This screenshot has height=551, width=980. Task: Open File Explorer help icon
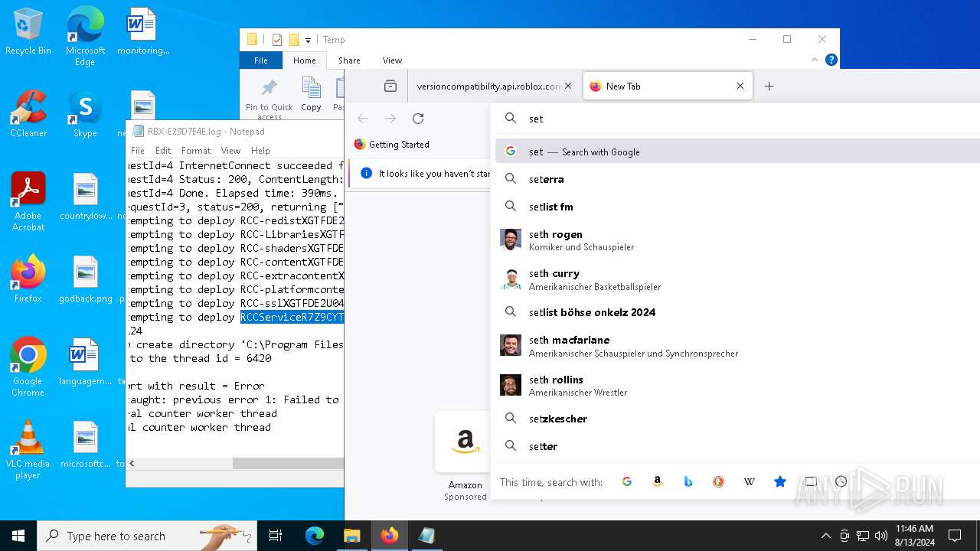click(831, 60)
